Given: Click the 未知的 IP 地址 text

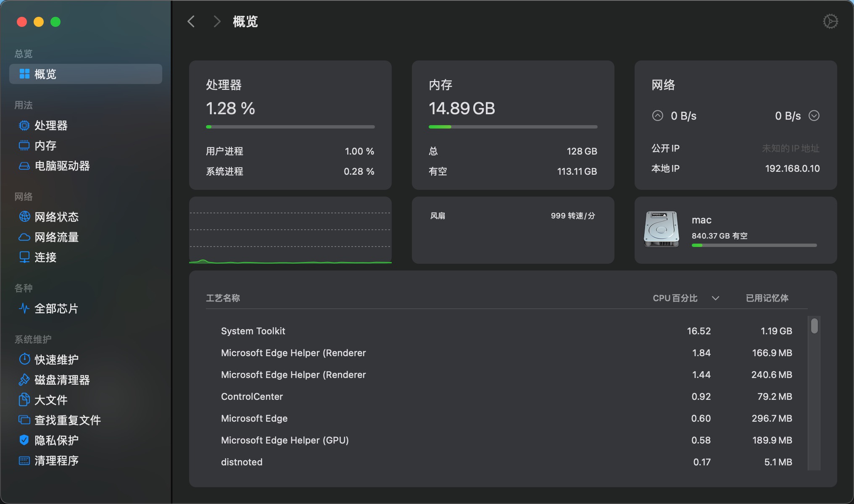Looking at the screenshot, I should click(791, 148).
